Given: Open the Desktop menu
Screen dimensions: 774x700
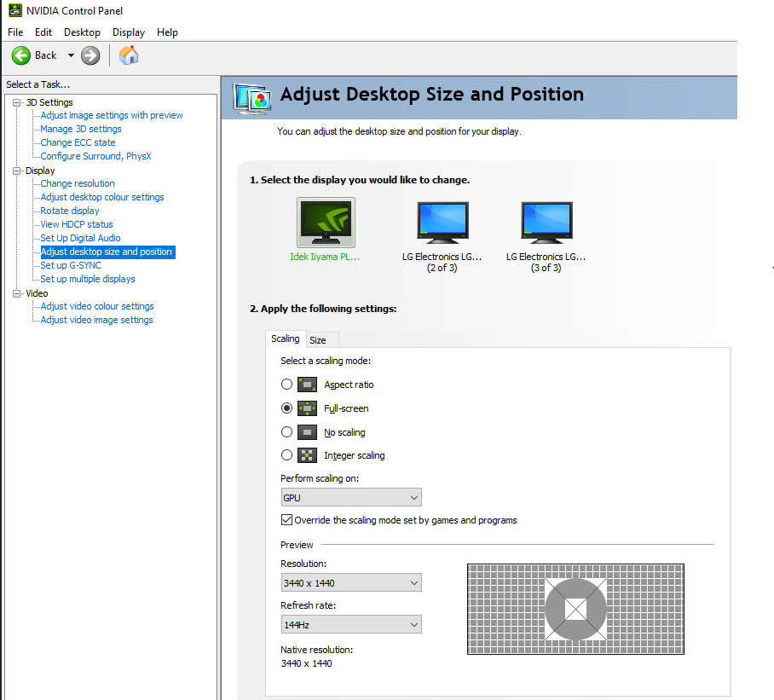Looking at the screenshot, I should click(x=82, y=32).
